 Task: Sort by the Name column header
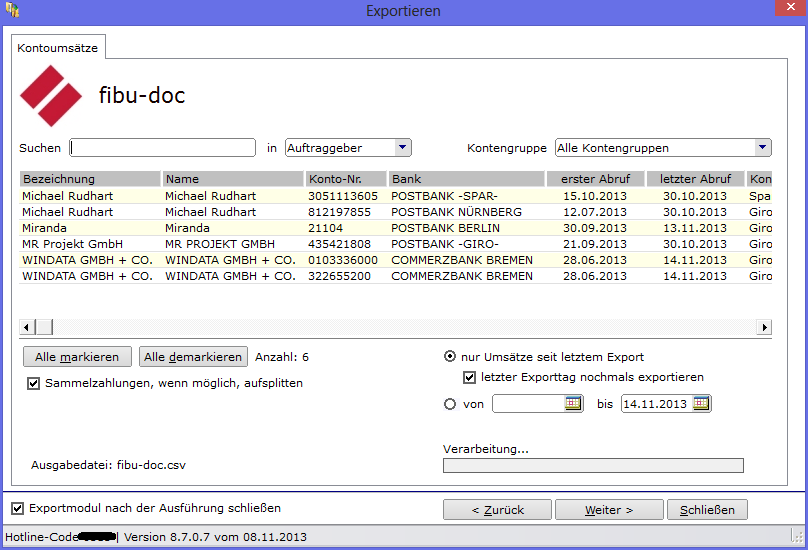click(x=233, y=179)
